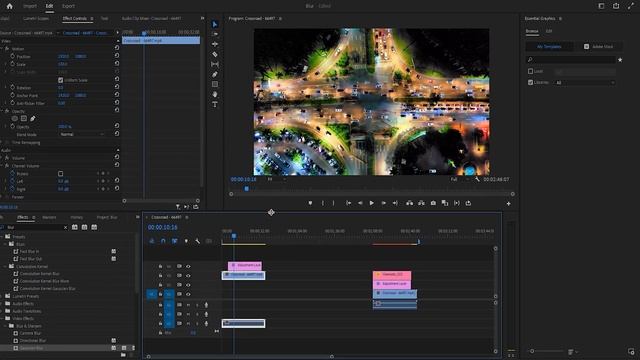Open timeline display settings wrench
Viewport: 640px width, 360px height.
pos(198,241)
